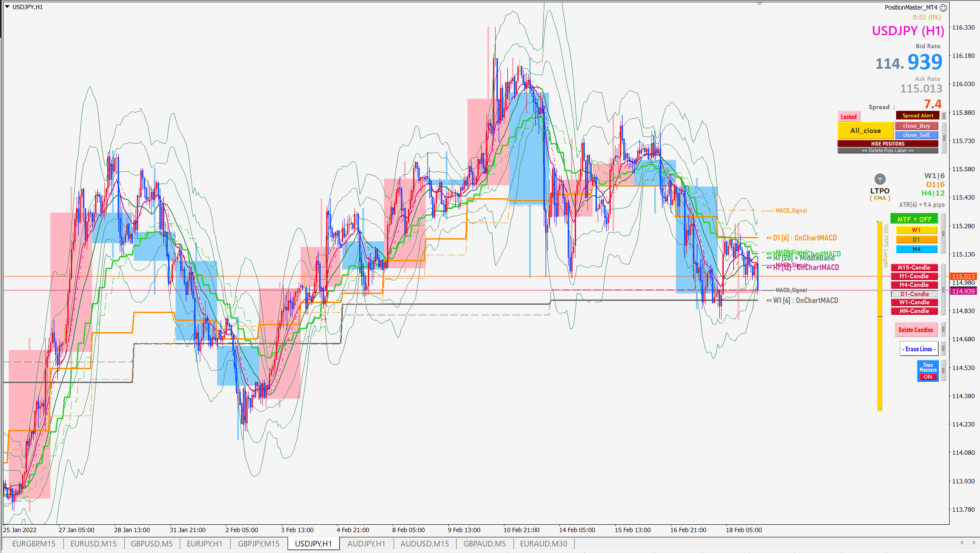The image size is (980, 553).
Task: Click the drag handle beside Spread Alert
Action: coord(944,116)
